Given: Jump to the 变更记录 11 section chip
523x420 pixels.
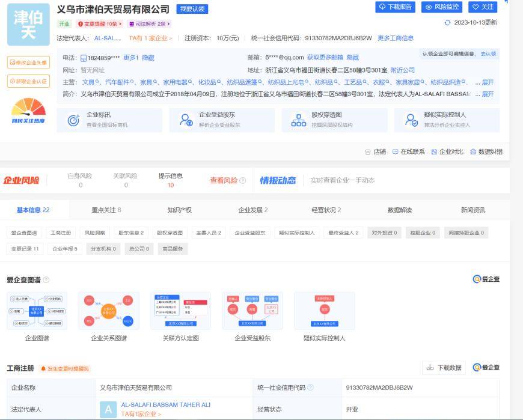Looking at the screenshot, I should point(25,249).
